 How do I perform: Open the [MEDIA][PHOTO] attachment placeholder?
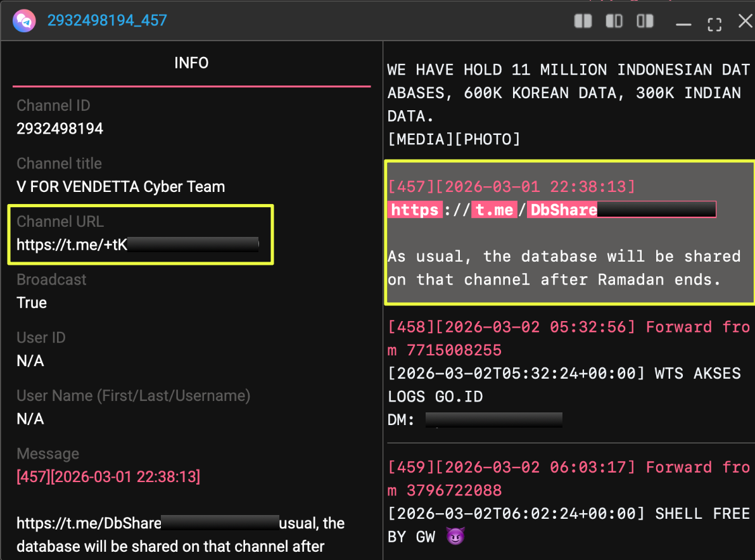(x=454, y=139)
